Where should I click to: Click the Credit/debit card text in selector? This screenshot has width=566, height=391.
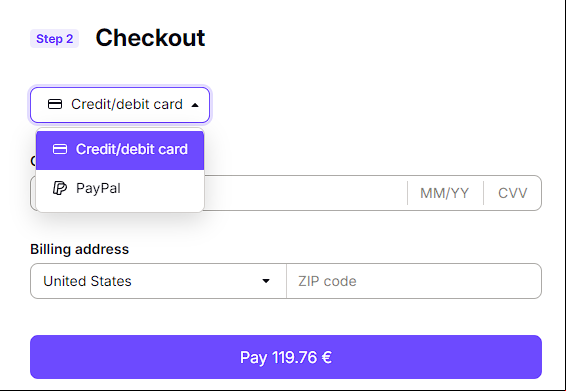point(127,104)
